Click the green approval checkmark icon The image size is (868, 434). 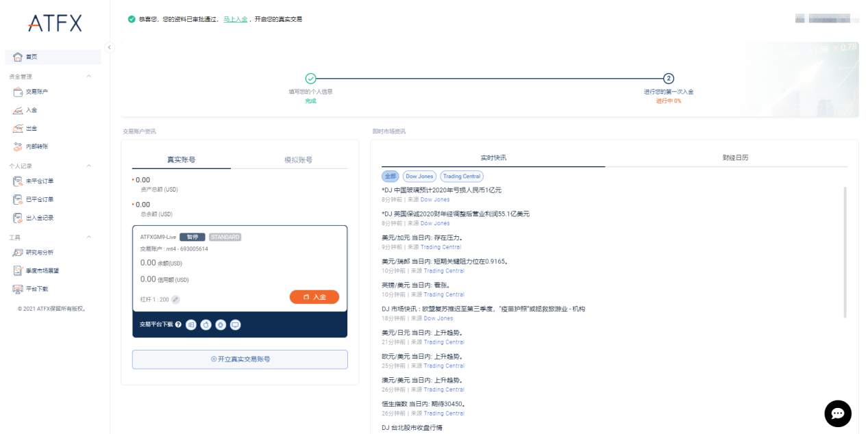(x=132, y=19)
